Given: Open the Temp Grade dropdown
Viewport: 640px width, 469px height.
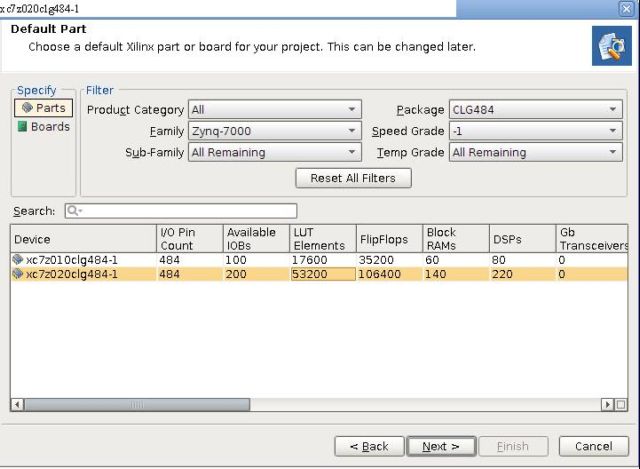Looking at the screenshot, I should [x=536, y=152].
